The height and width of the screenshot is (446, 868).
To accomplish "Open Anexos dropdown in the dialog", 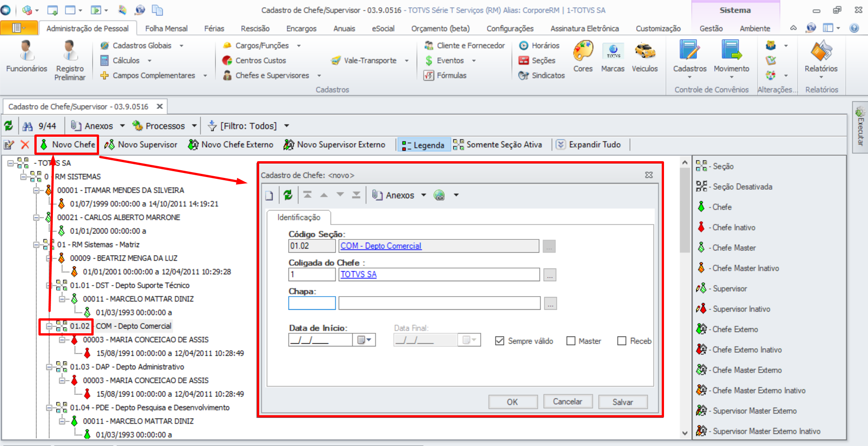I will (423, 195).
